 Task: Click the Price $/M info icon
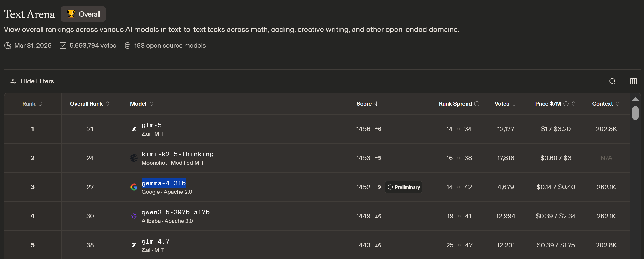tap(566, 104)
